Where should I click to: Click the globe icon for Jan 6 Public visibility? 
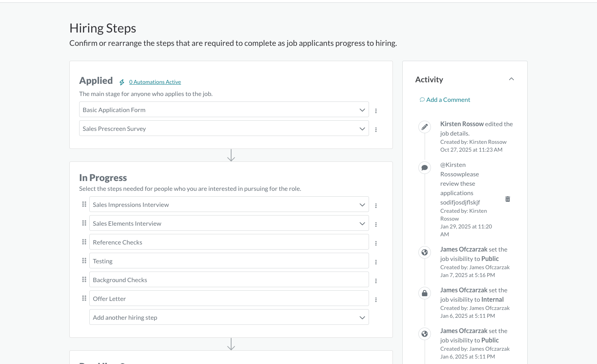coord(425,334)
